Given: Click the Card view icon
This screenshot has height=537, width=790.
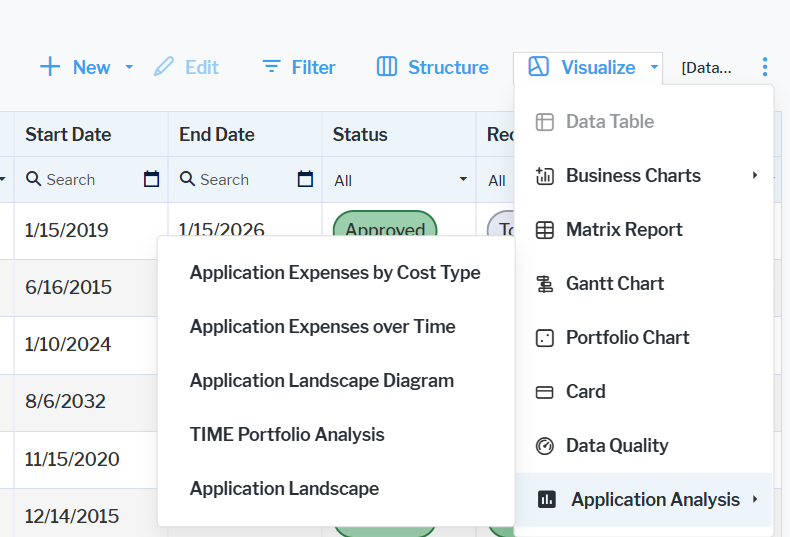Looking at the screenshot, I should pyautogui.click(x=545, y=392).
